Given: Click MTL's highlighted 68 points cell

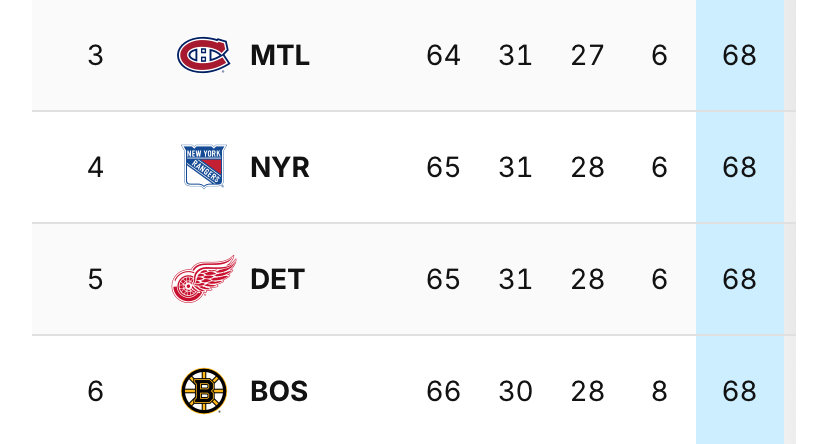Looking at the screenshot, I should (739, 55).
